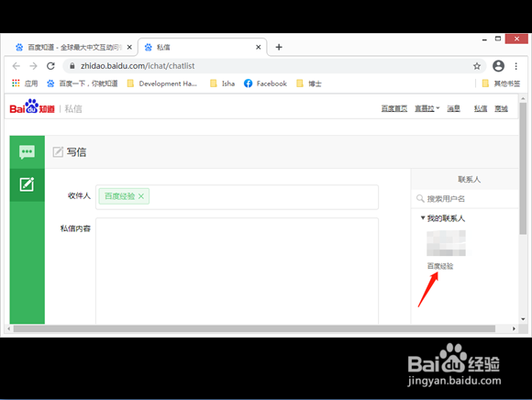This screenshot has height=400, width=532.
Task: Click the scroll down arrow
Action: 523,319
